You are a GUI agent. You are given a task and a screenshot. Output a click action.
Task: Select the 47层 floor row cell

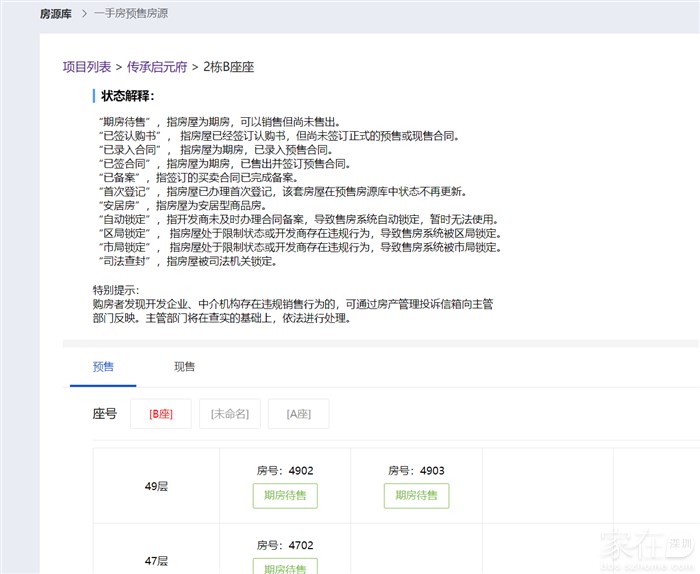[156, 561]
